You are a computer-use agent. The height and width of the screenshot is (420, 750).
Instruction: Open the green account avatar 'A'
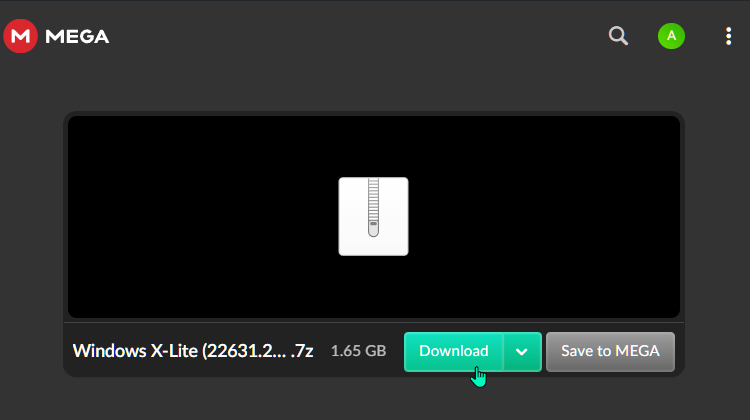point(671,36)
